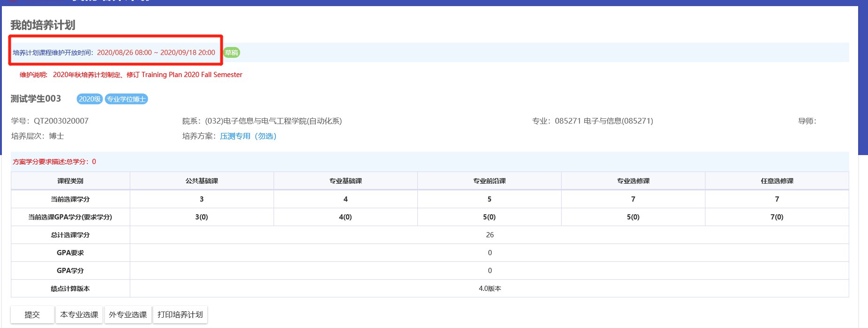Click the 2020级 grade badge
The image size is (868, 328).
(89, 99)
